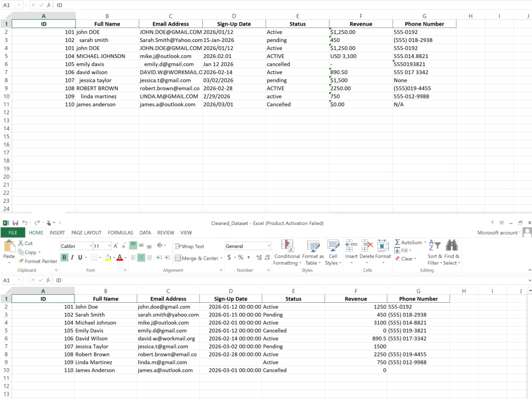Click the Decrease Indent icon
Viewport: 532px width, 399px height.
160,258
